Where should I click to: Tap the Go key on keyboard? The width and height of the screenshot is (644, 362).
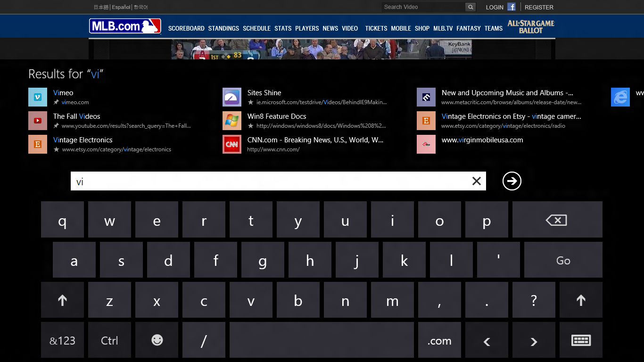click(x=563, y=260)
